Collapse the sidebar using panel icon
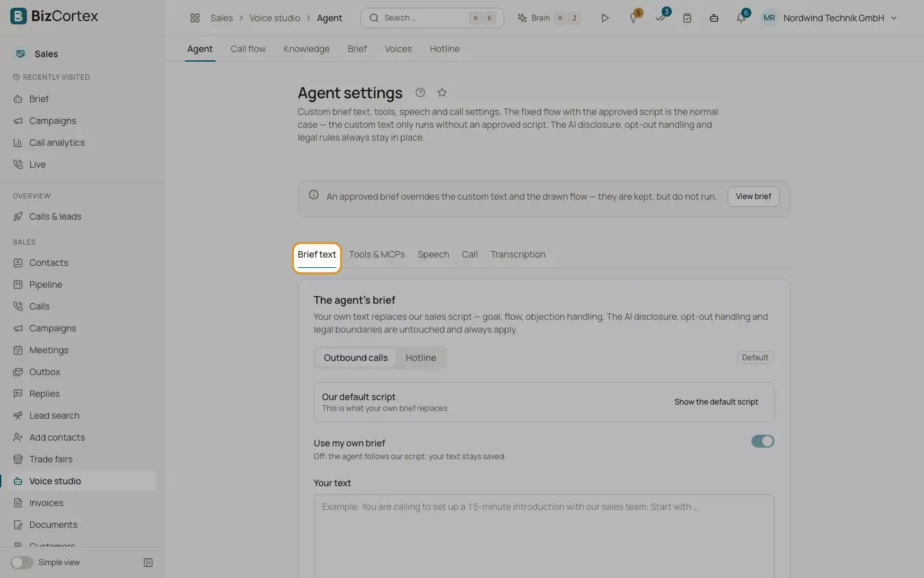This screenshot has width=924, height=578. 148,563
